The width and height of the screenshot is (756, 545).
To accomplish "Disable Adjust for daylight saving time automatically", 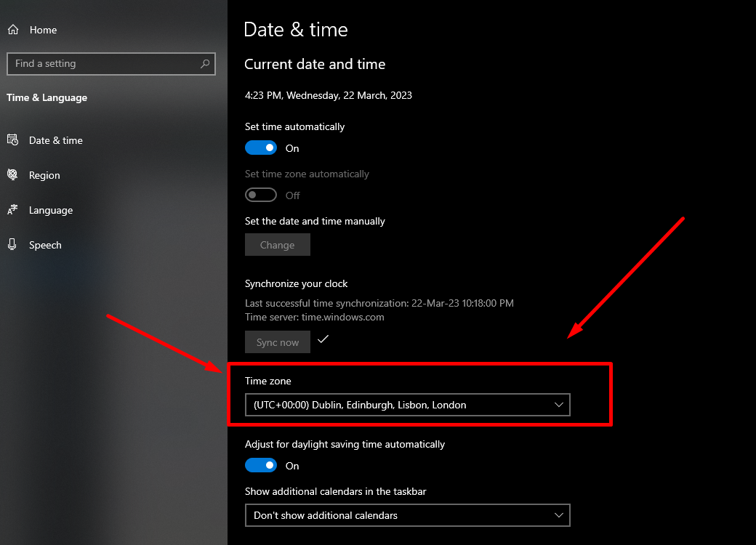I will click(x=261, y=465).
